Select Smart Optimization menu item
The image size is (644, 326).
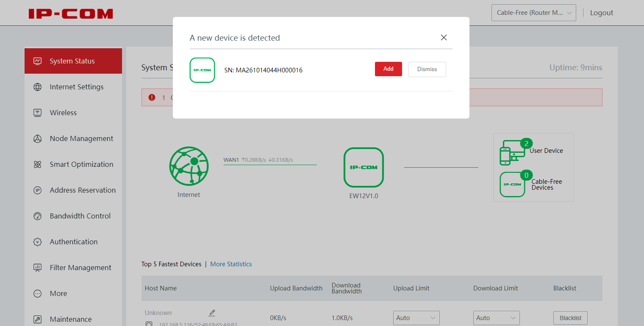click(x=73, y=164)
